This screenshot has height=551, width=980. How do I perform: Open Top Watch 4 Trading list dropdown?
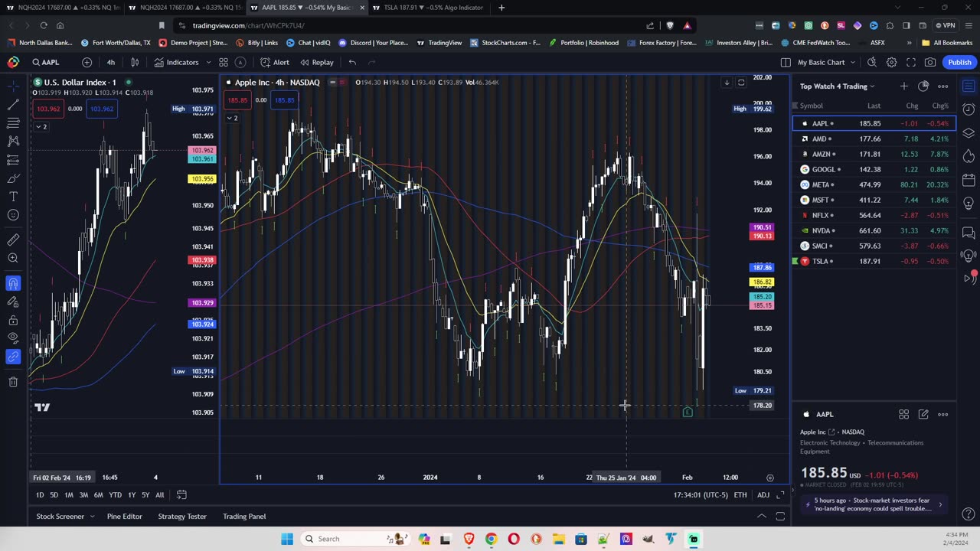pyautogui.click(x=837, y=86)
